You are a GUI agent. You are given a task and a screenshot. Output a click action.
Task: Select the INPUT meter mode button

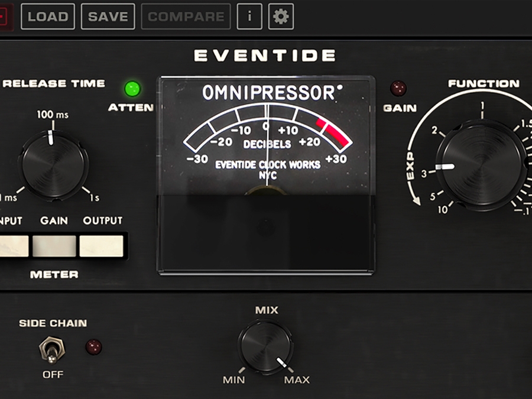coord(14,246)
